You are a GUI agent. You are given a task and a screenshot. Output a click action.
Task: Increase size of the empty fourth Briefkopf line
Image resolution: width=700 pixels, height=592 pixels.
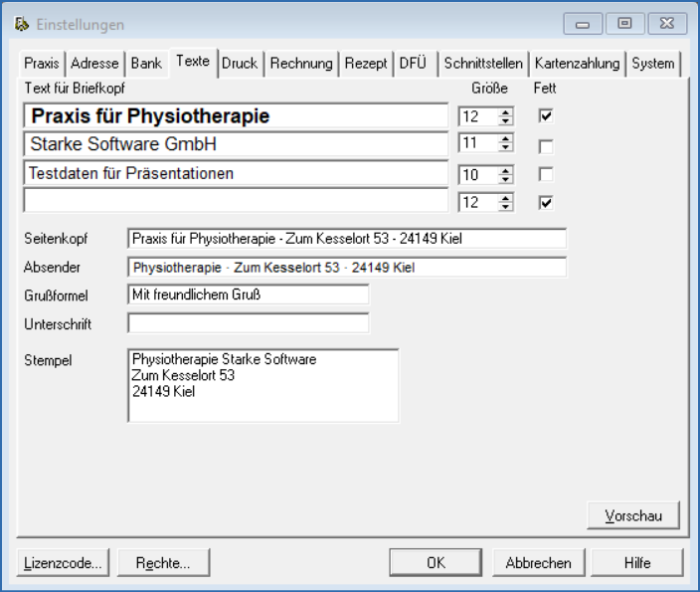(505, 198)
